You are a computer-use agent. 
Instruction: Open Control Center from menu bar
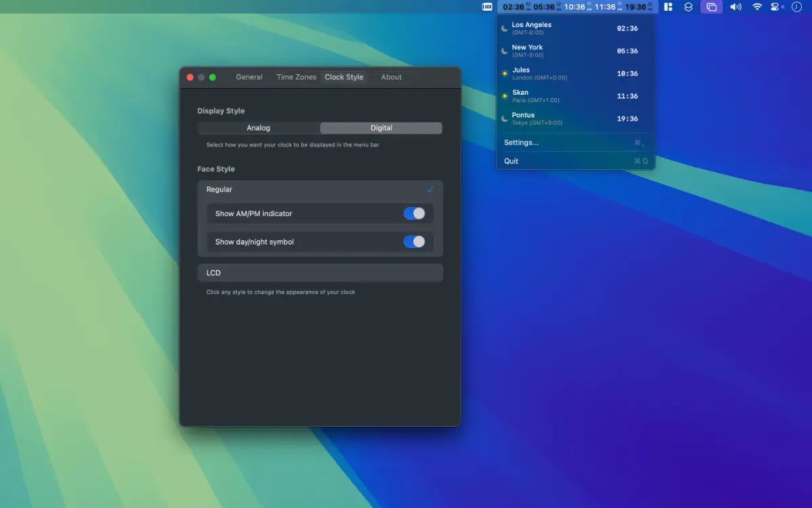(775, 7)
